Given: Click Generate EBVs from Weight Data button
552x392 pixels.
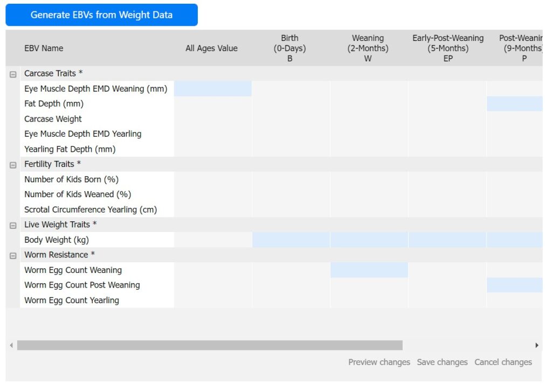Looking at the screenshot, I should click(x=101, y=15).
